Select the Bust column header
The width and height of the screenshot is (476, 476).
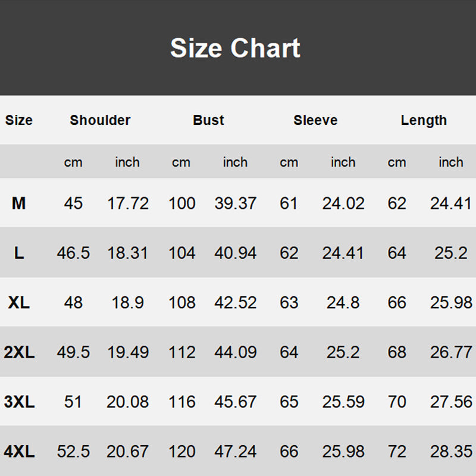tap(208, 120)
